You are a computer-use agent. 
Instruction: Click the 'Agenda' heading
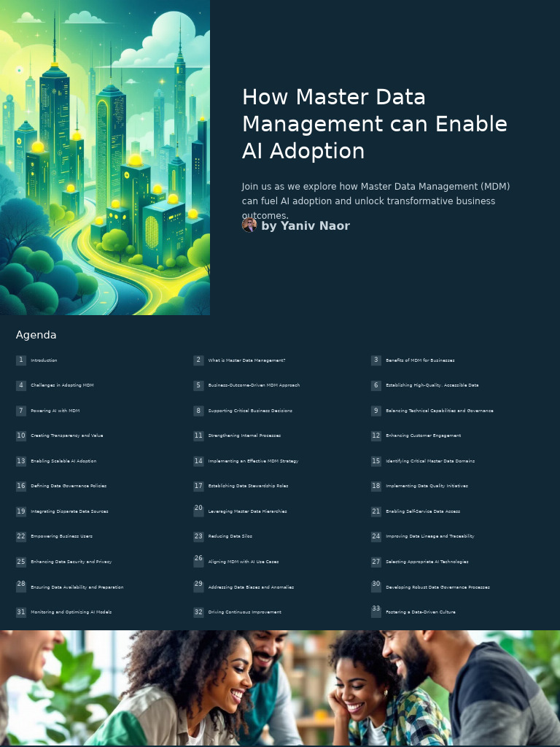[36, 335]
